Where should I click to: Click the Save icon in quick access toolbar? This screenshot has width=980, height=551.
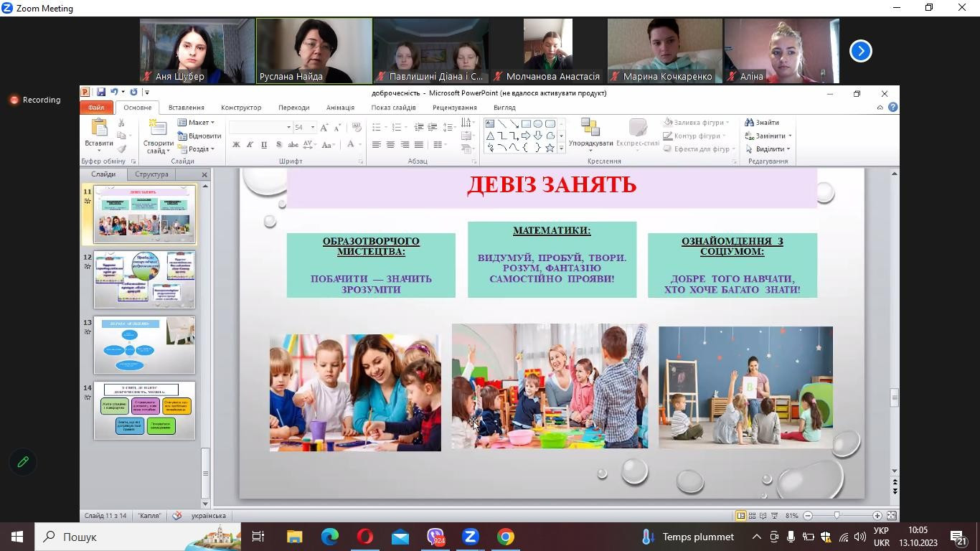tap(100, 93)
